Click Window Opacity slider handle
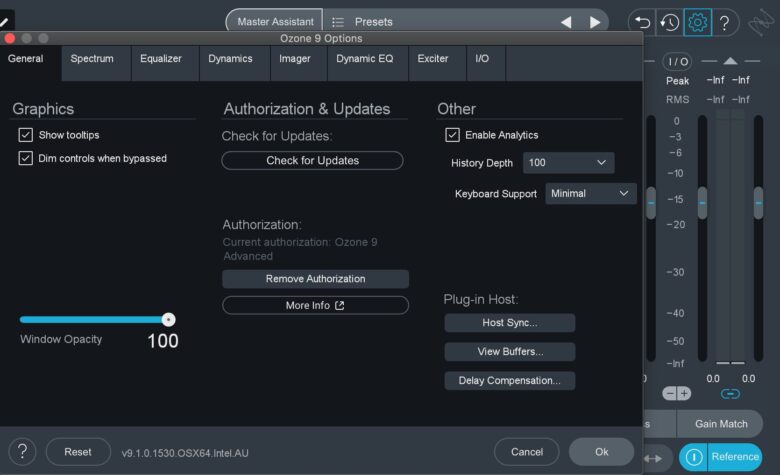This screenshot has width=780, height=475. tap(169, 320)
